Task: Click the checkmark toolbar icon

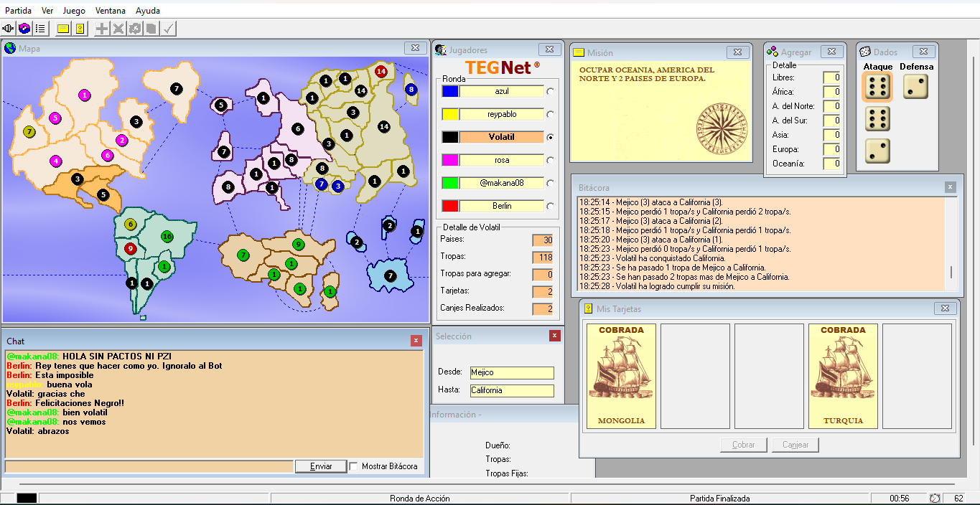Action: tap(168, 29)
